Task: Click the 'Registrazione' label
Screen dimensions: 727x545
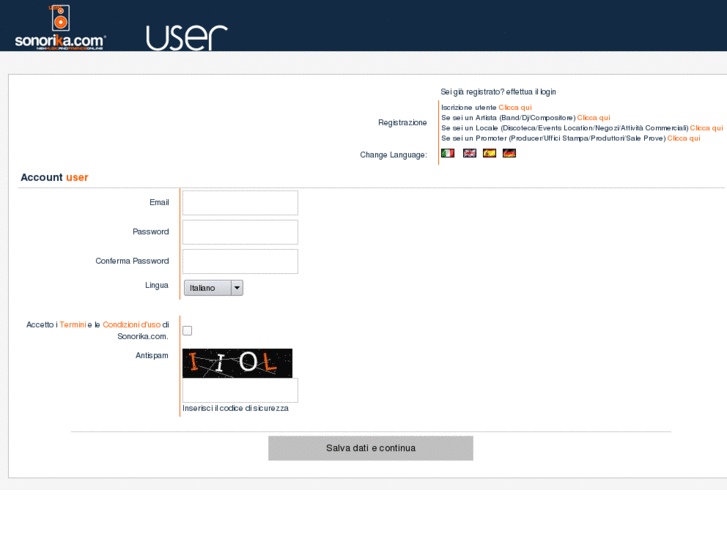Action: [402, 122]
